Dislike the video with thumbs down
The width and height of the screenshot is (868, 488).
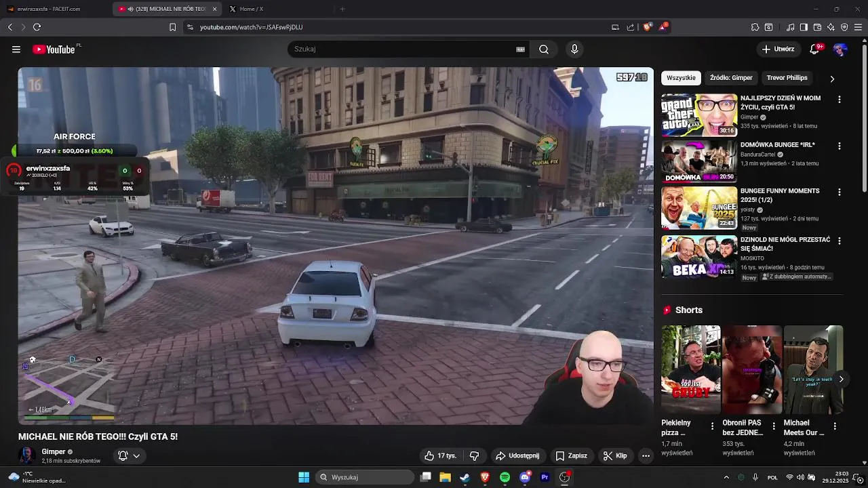(475, 455)
